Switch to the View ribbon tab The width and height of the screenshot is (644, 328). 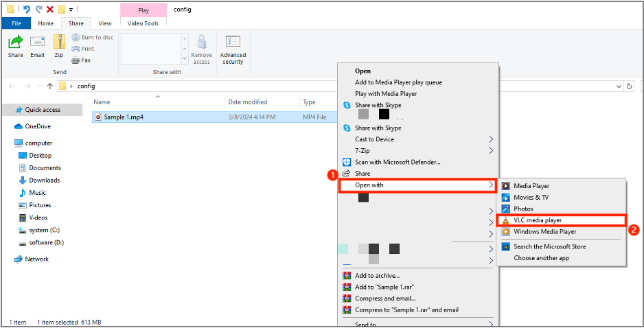(x=105, y=23)
